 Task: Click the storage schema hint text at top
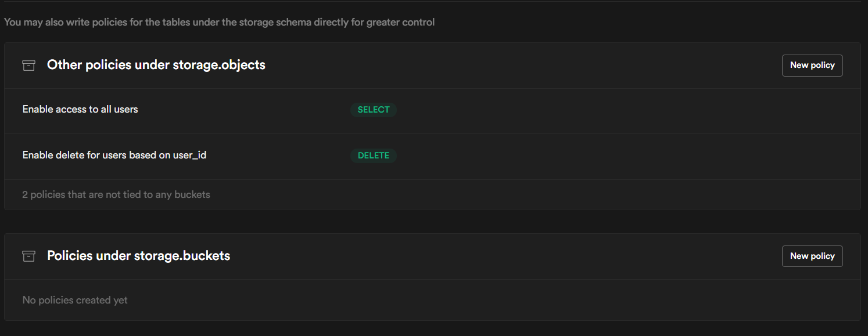pyautogui.click(x=219, y=22)
